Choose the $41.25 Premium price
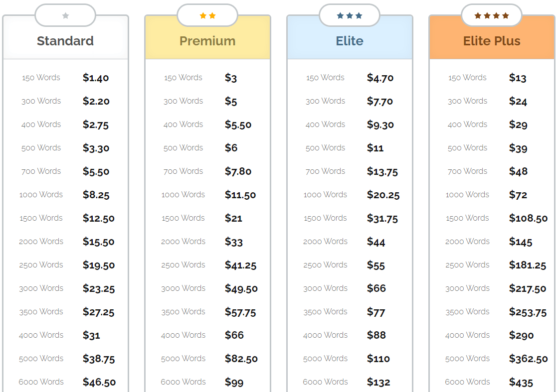The image size is (557, 392). coord(240,265)
